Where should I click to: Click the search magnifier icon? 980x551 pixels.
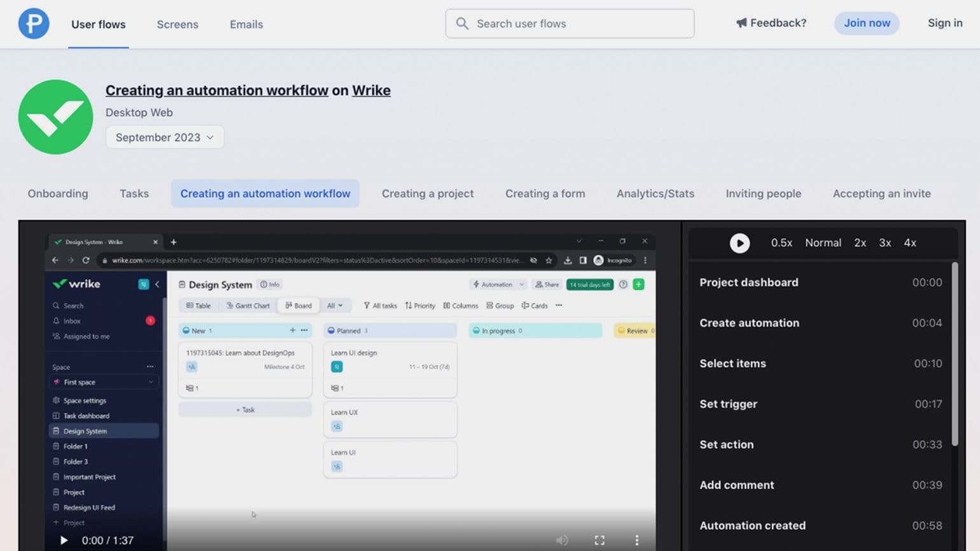click(x=463, y=24)
